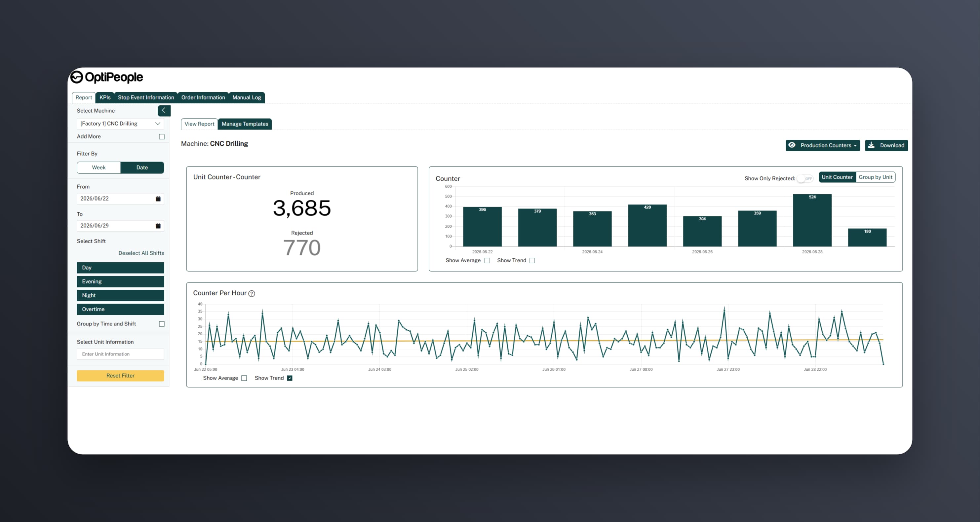Open the Select Machine dropdown
Image resolution: width=980 pixels, height=522 pixels.
pos(120,124)
